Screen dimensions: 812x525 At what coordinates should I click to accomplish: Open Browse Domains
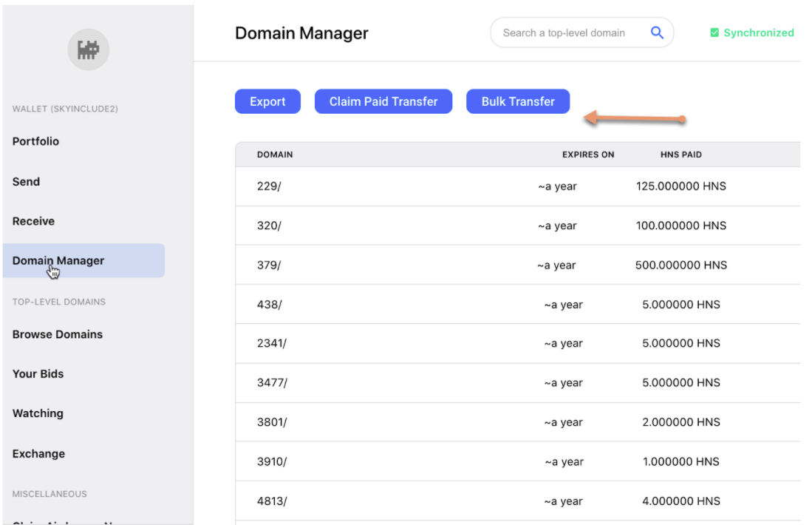click(57, 334)
